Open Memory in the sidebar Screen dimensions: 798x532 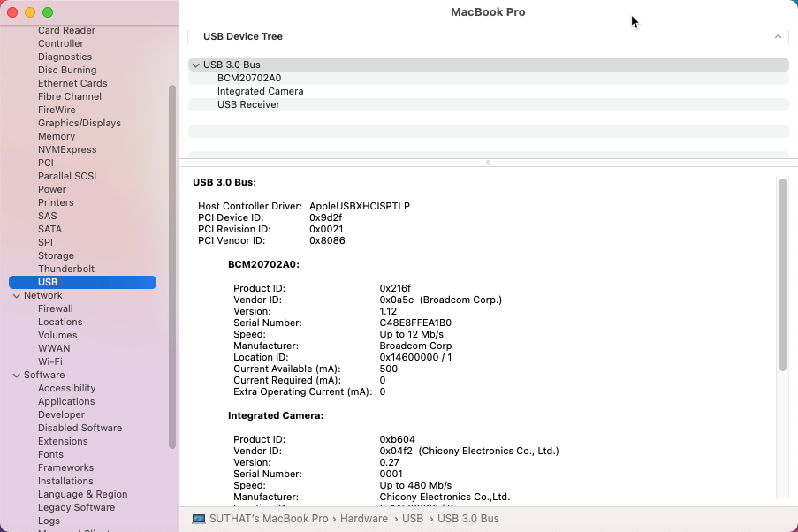[x=57, y=136]
